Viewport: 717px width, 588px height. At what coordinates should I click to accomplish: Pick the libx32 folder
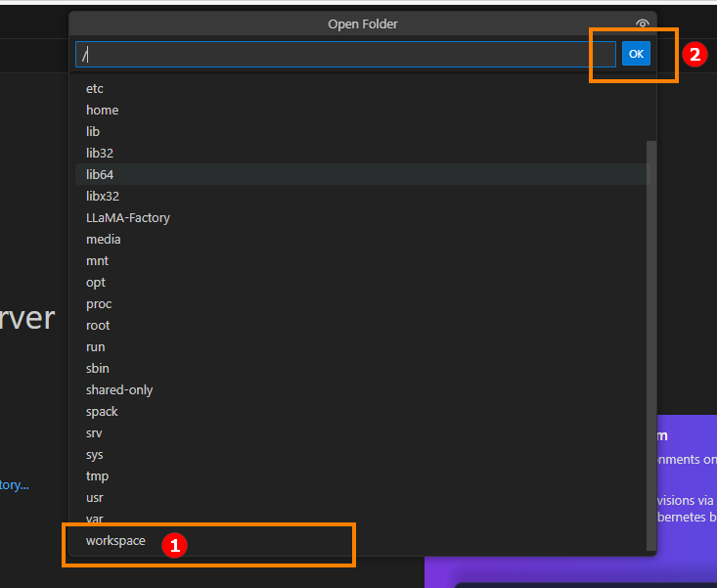[x=103, y=196]
